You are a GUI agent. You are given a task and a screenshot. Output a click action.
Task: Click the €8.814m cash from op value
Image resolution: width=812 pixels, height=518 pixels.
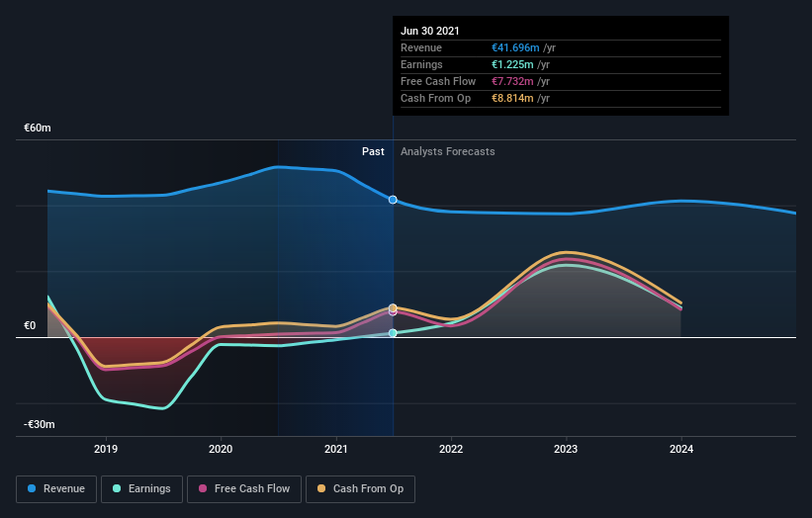click(x=512, y=98)
